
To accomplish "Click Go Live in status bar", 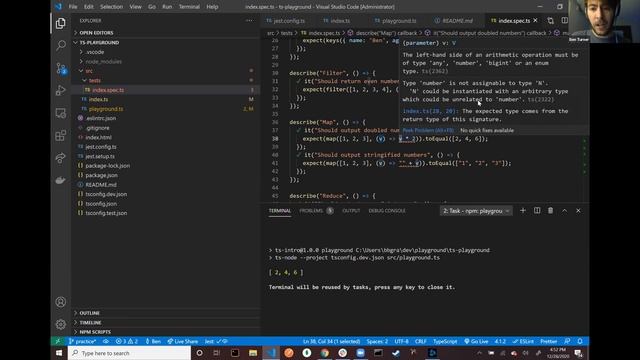I will click(476, 341).
